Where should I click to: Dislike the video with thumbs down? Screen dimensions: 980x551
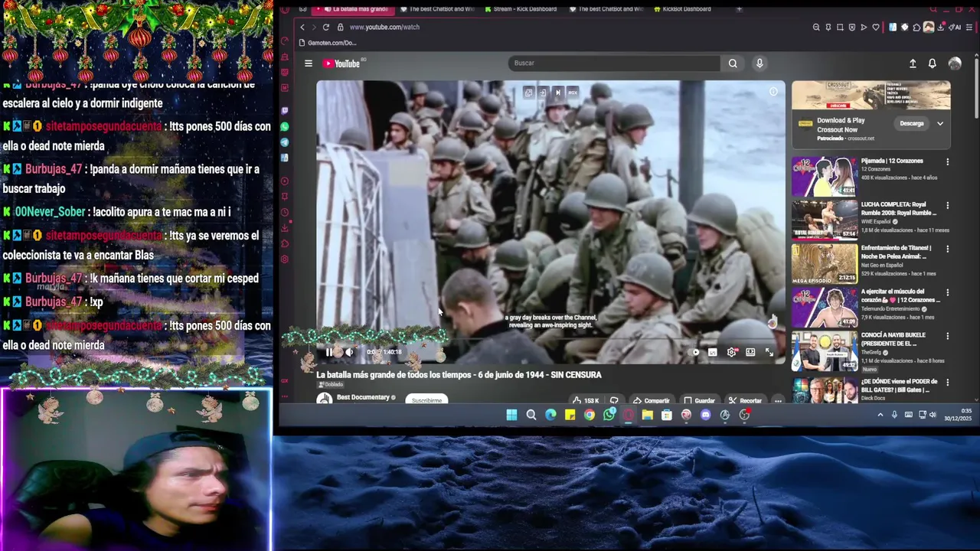[x=613, y=400]
